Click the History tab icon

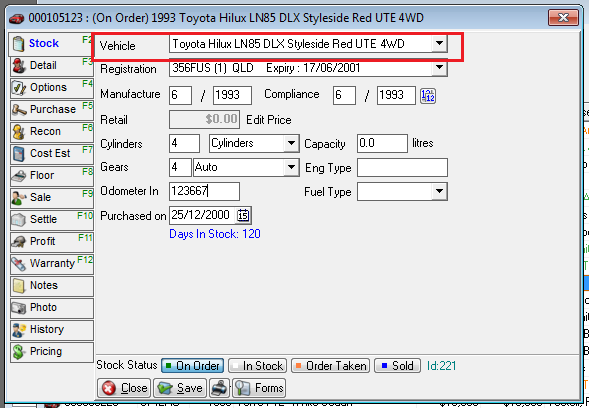(18, 330)
